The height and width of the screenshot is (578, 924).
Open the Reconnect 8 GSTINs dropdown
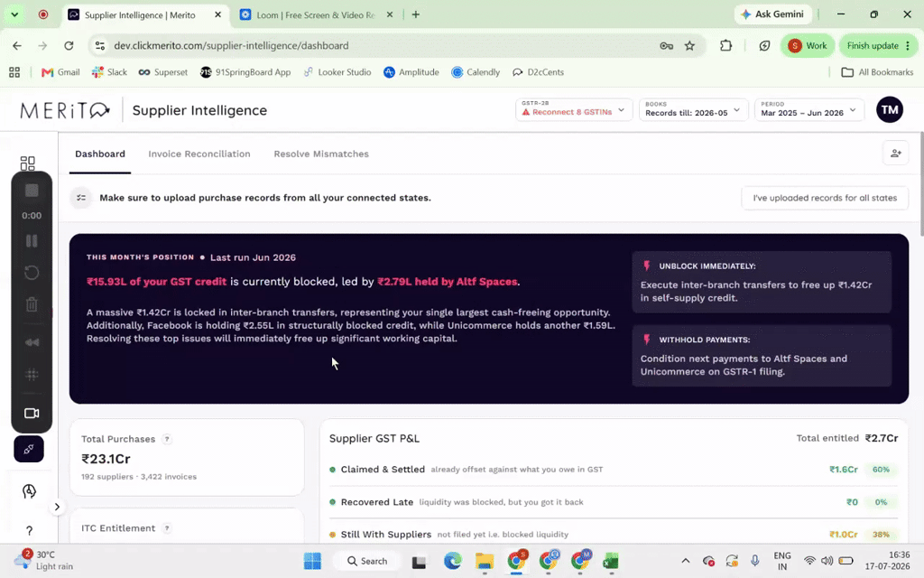tap(573, 109)
